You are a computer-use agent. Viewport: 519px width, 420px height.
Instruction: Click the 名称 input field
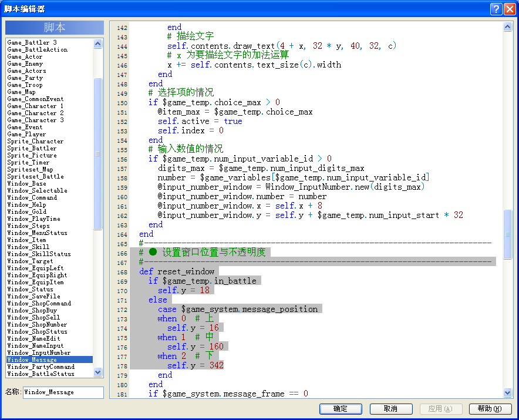point(63,392)
